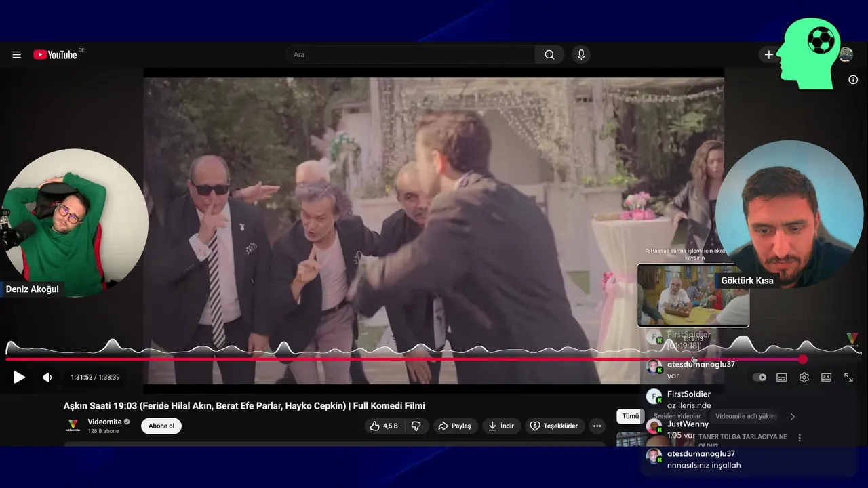The height and width of the screenshot is (488, 868).
Task: Click chat message az ilerisinde
Action: tap(689, 405)
